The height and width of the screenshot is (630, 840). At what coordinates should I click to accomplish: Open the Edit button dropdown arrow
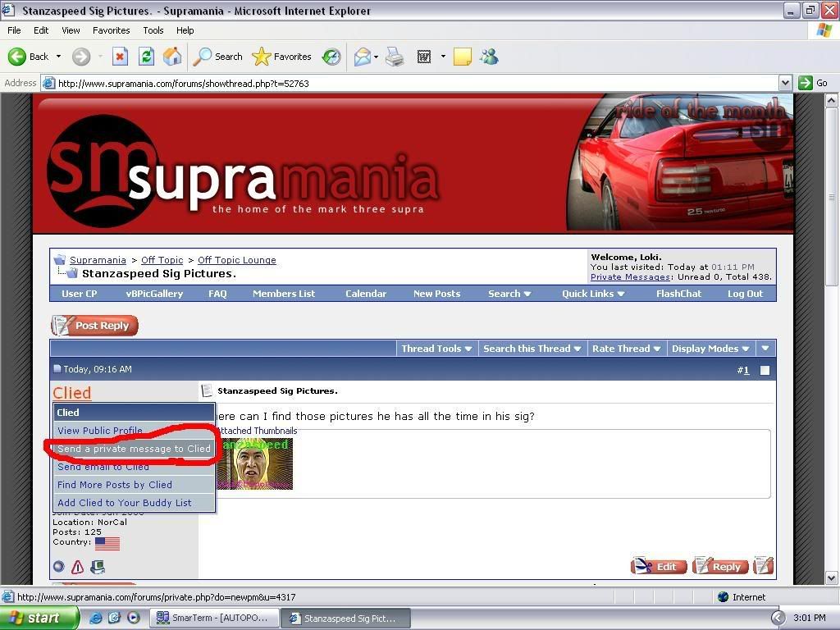point(443,57)
